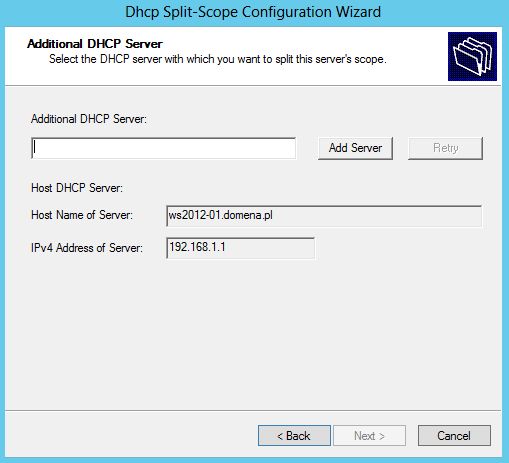The height and width of the screenshot is (463, 509).
Task: Click the Host Name of Server field
Action: (x=324, y=216)
